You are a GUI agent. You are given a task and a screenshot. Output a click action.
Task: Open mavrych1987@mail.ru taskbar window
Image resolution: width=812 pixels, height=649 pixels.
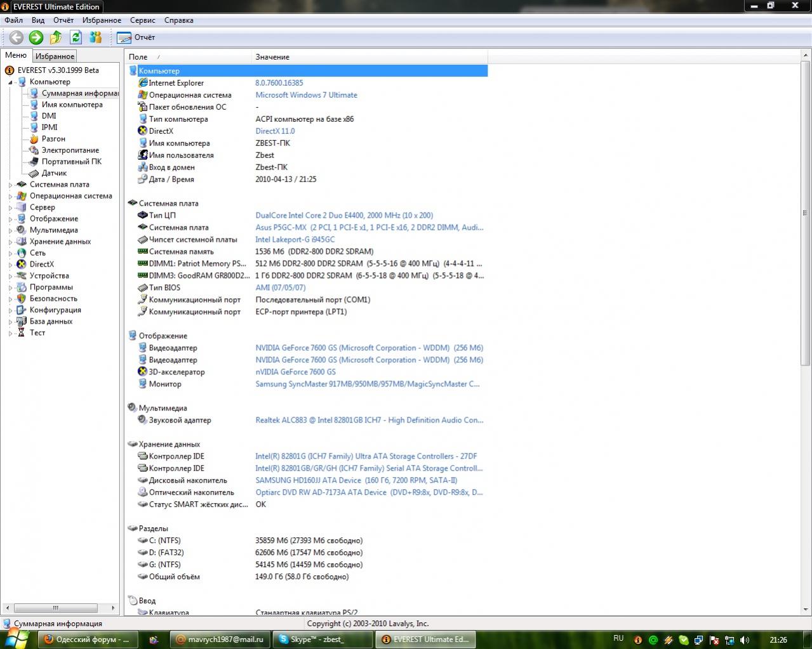click(x=220, y=639)
